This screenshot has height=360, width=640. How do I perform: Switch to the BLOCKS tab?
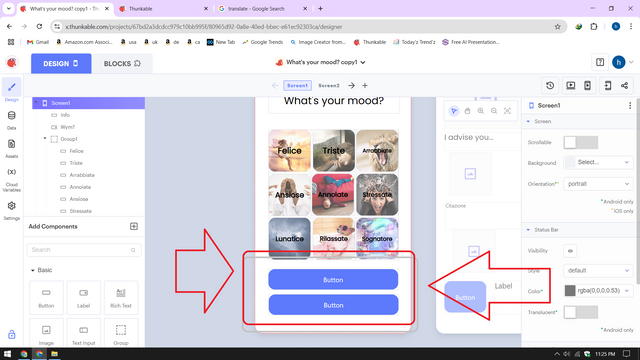pos(122,64)
